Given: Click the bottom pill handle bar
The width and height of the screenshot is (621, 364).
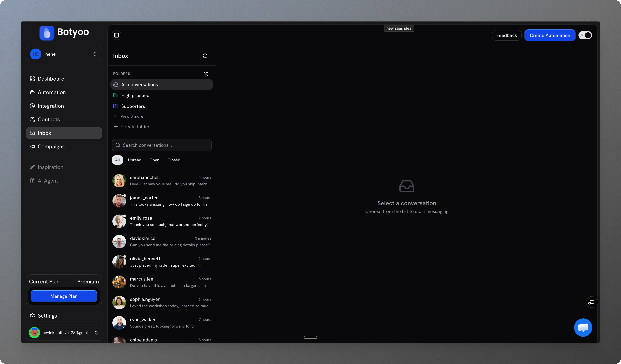Looking at the screenshot, I should pyautogui.click(x=310, y=337).
